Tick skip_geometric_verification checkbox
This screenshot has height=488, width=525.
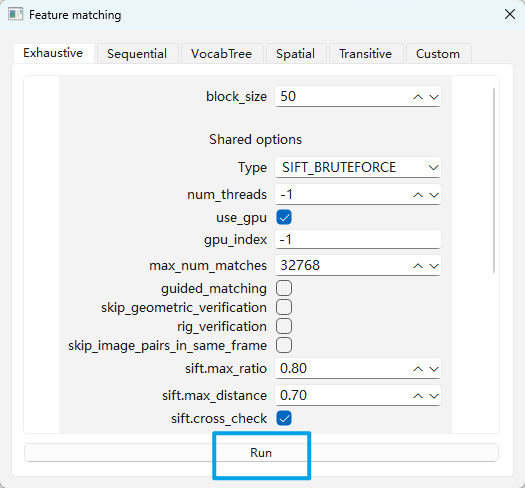click(x=284, y=307)
